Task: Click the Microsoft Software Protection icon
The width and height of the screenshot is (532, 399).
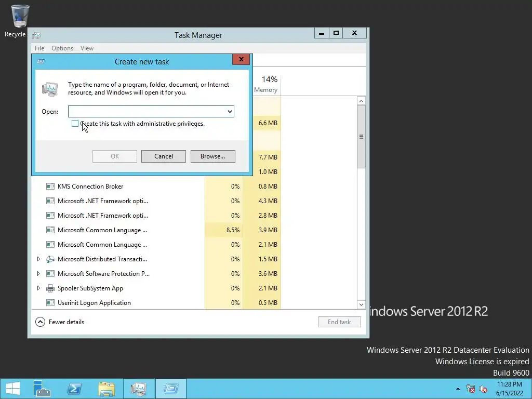Action: coord(50,274)
